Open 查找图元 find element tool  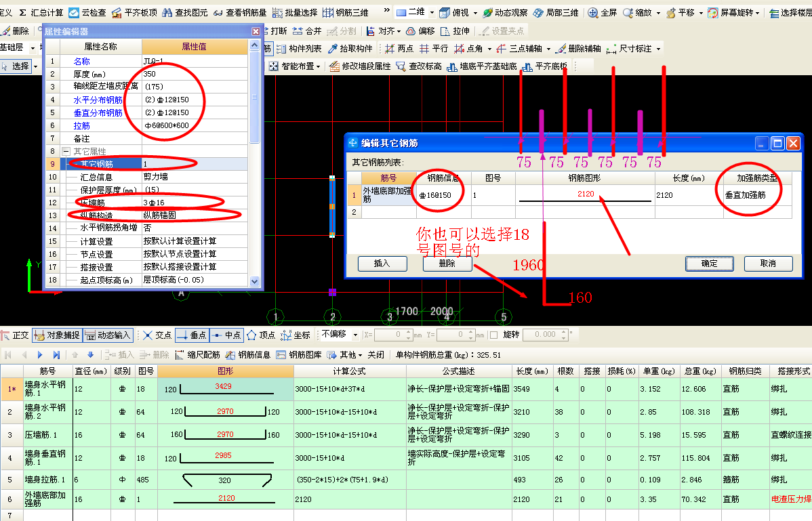(185, 12)
